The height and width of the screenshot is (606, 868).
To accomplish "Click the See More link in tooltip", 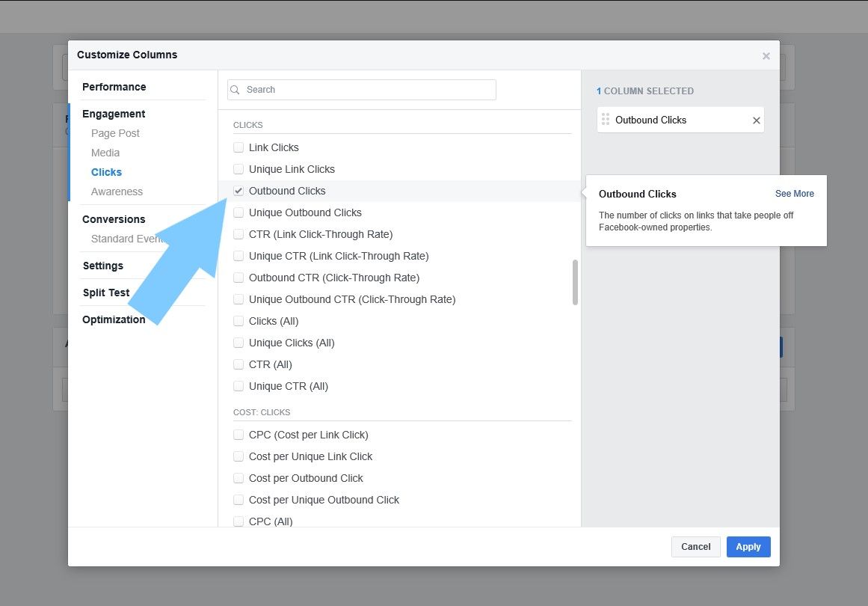I will pyautogui.click(x=795, y=194).
